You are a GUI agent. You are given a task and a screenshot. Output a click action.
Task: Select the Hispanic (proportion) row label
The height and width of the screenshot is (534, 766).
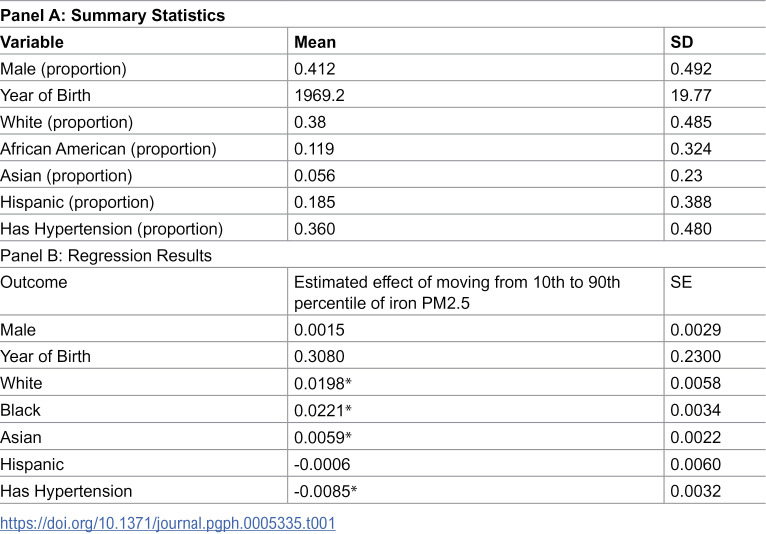[x=77, y=202]
